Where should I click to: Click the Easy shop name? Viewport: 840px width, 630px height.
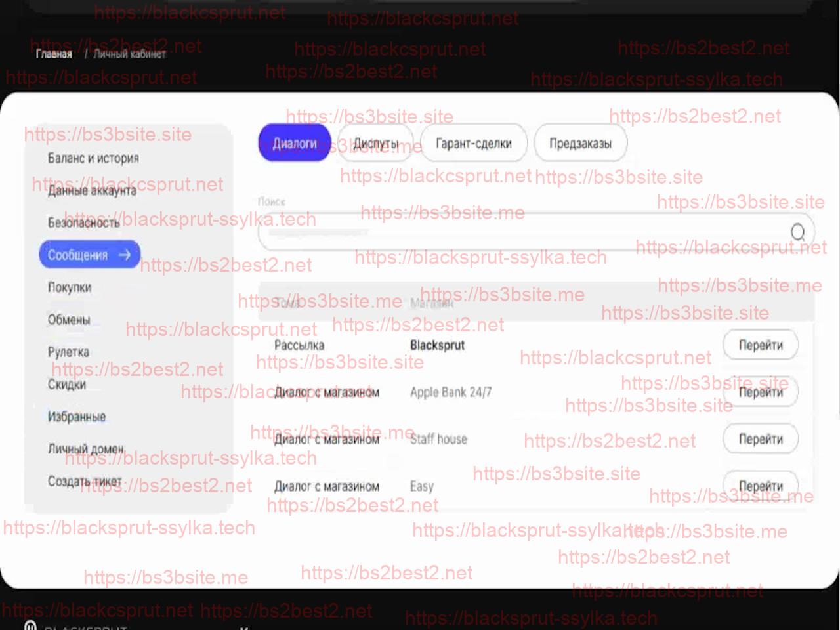click(x=422, y=486)
